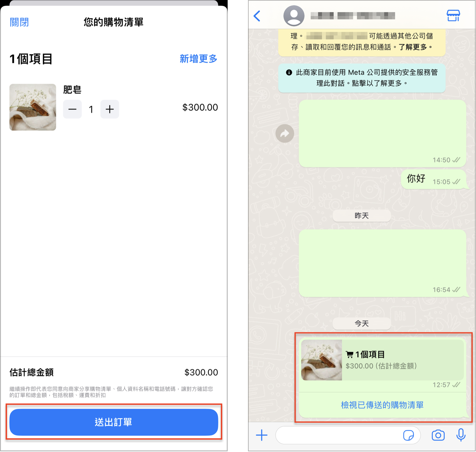Select the 估計總金額 label
Image resolution: width=476 pixels, height=452 pixels.
[x=31, y=372]
